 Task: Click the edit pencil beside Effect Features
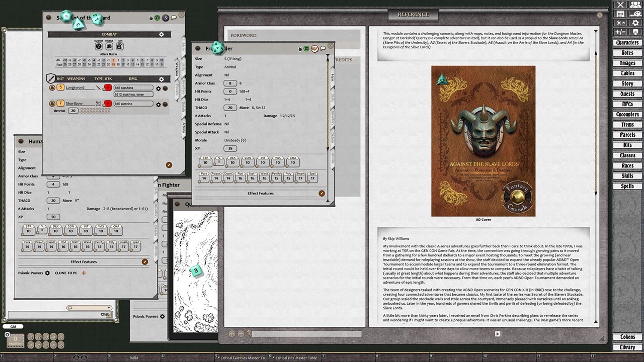point(321,193)
